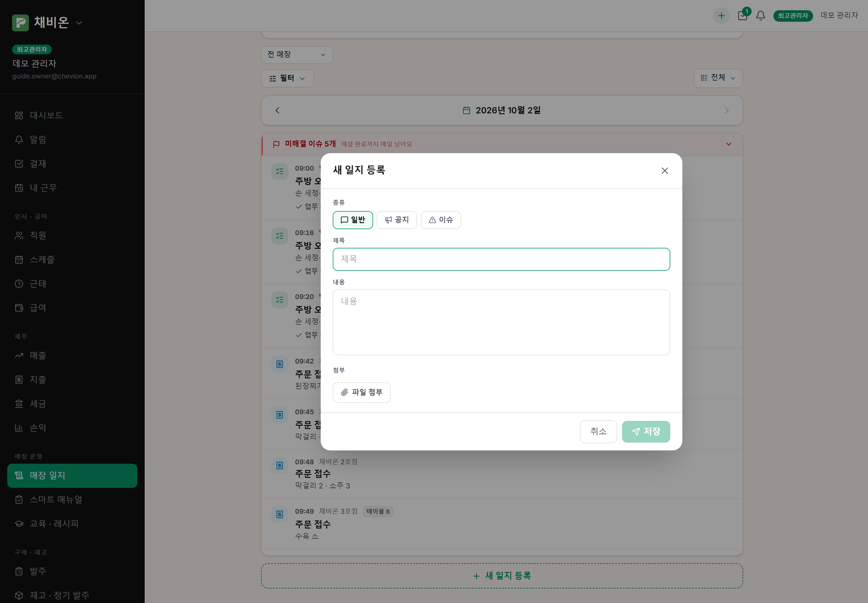The width and height of the screenshot is (868, 603).
Task: Close the 새 일지 등록 dialog
Action: (664, 171)
